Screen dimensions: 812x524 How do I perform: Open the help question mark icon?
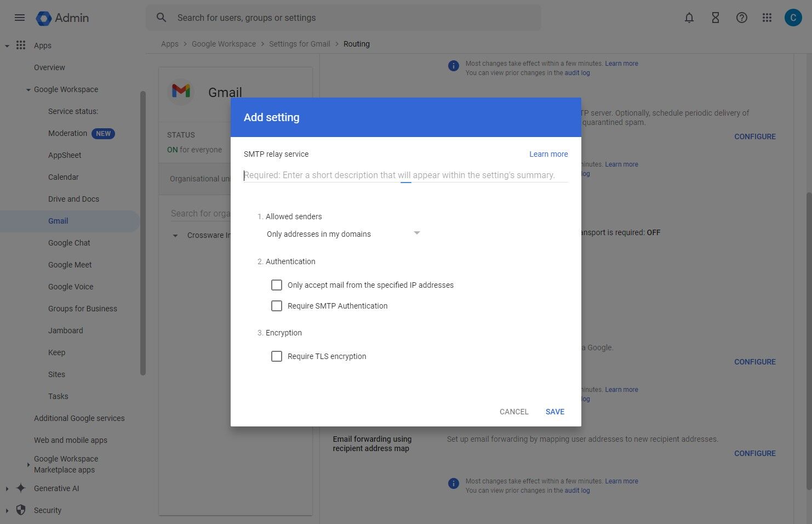(x=741, y=18)
